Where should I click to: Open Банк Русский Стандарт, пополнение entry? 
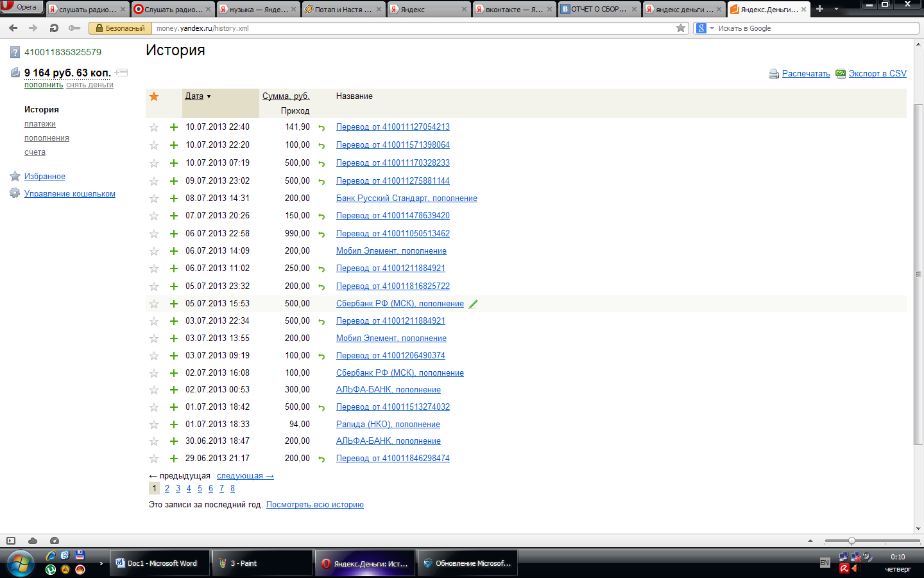tap(407, 198)
